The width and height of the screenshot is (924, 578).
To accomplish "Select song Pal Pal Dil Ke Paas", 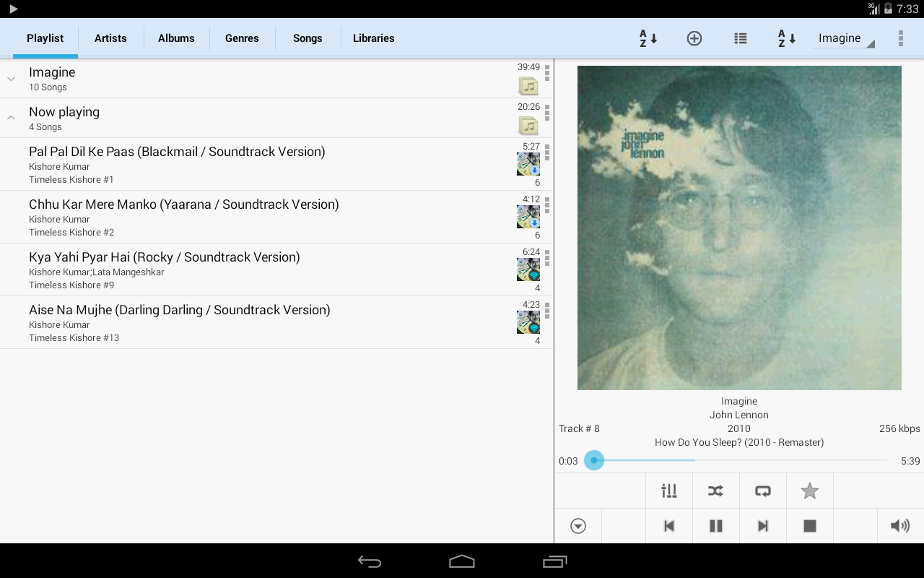I will [276, 164].
